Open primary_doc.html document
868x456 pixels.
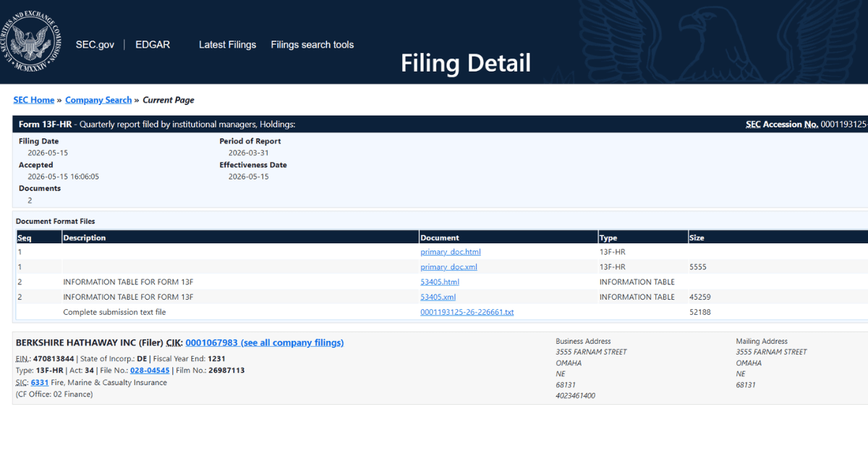click(x=451, y=252)
